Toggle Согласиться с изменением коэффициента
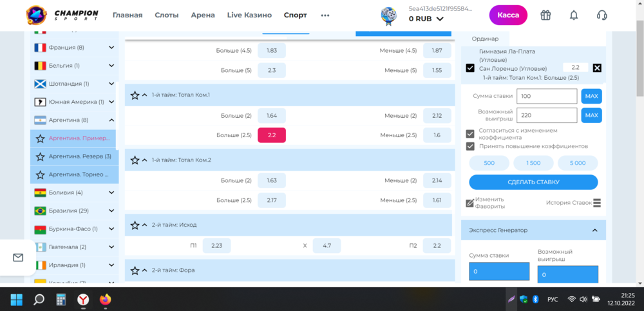 pyautogui.click(x=470, y=134)
